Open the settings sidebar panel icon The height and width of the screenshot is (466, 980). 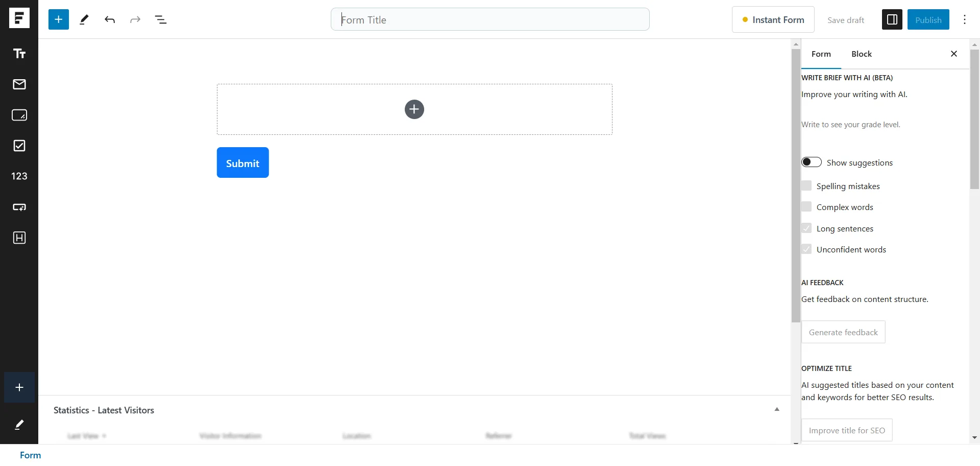click(892, 19)
